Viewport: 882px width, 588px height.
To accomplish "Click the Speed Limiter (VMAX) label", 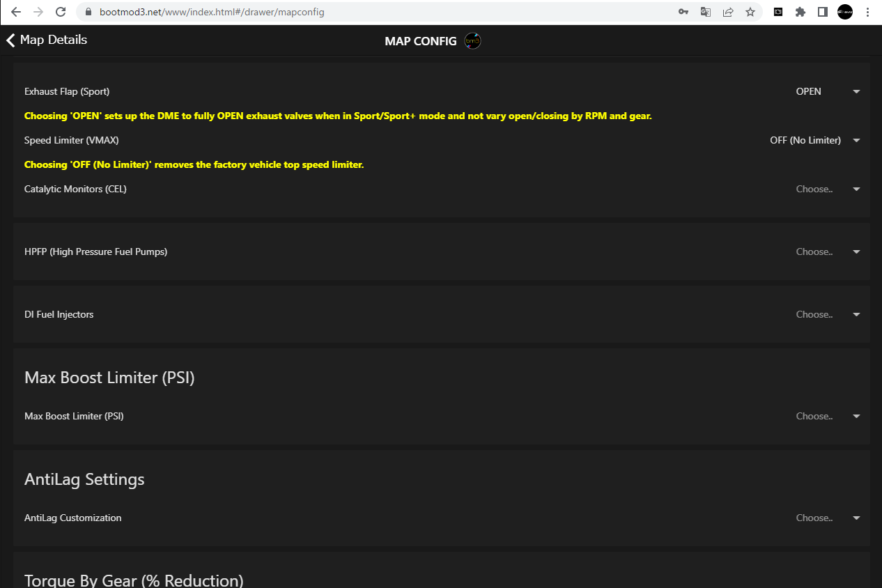I will pos(72,140).
